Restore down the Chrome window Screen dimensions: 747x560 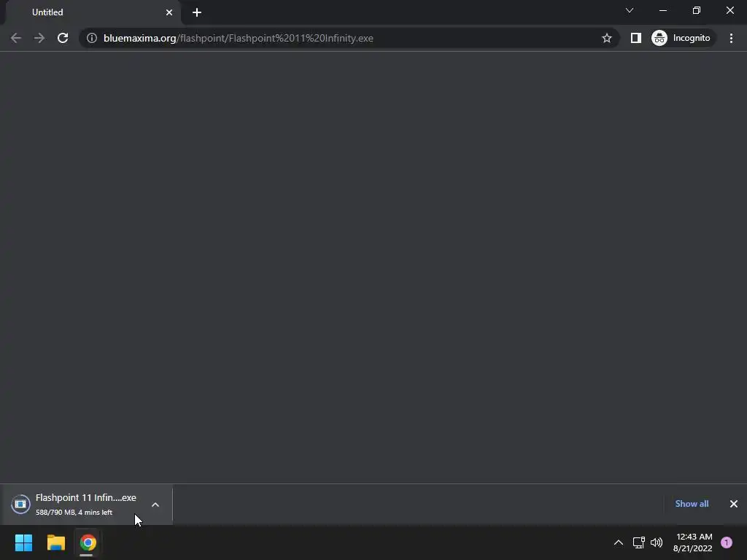[697, 10]
